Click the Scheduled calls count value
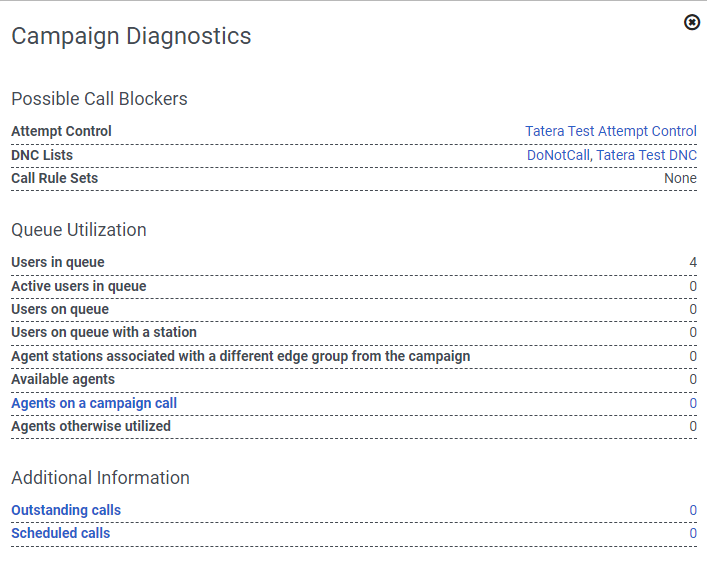The image size is (707, 569). tap(693, 533)
